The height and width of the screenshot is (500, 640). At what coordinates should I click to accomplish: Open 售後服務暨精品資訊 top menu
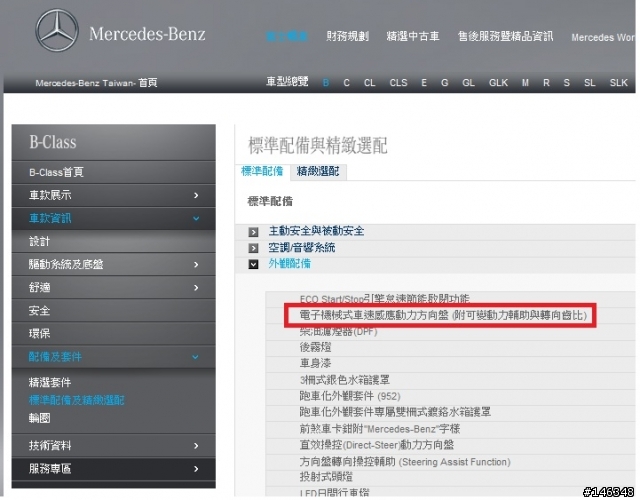point(506,36)
